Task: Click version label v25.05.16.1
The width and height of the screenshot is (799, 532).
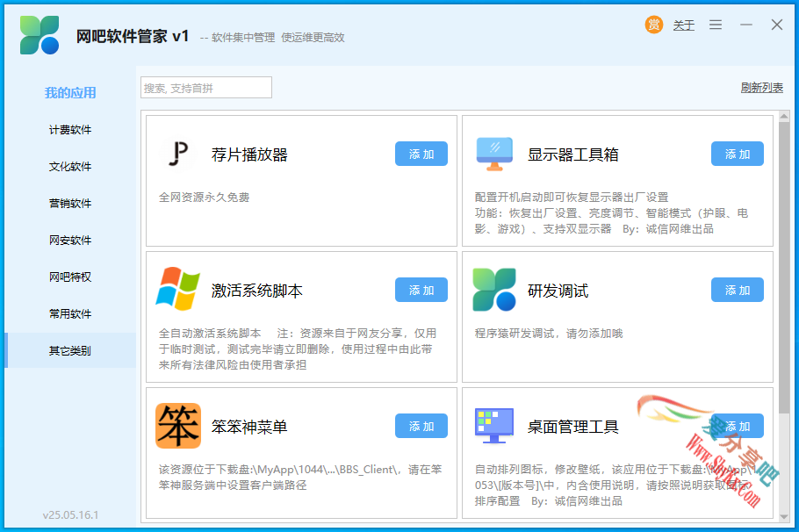Action: click(71, 514)
